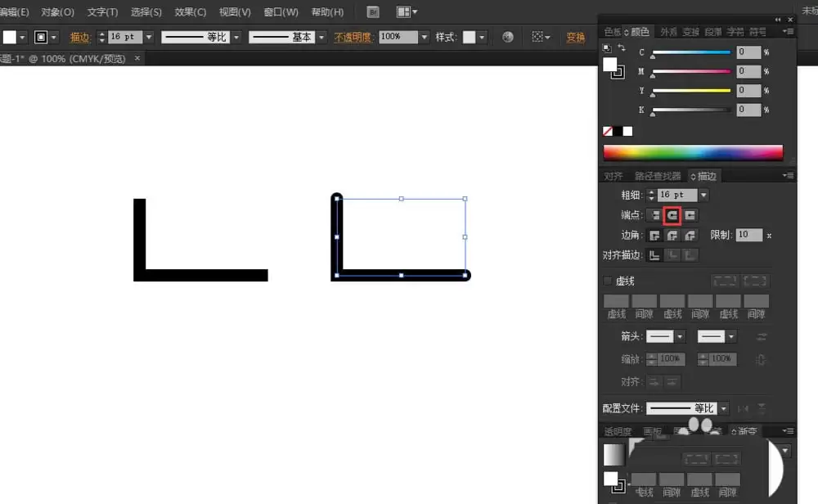Screen dimensions: 818x504
Task: Switch to the 透明度 transparency tab
Action: pyautogui.click(x=618, y=431)
